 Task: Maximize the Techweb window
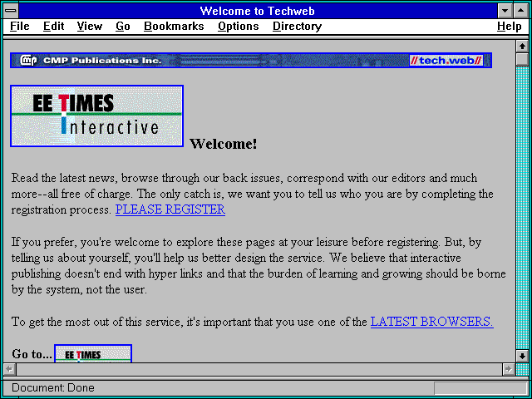[521, 11]
